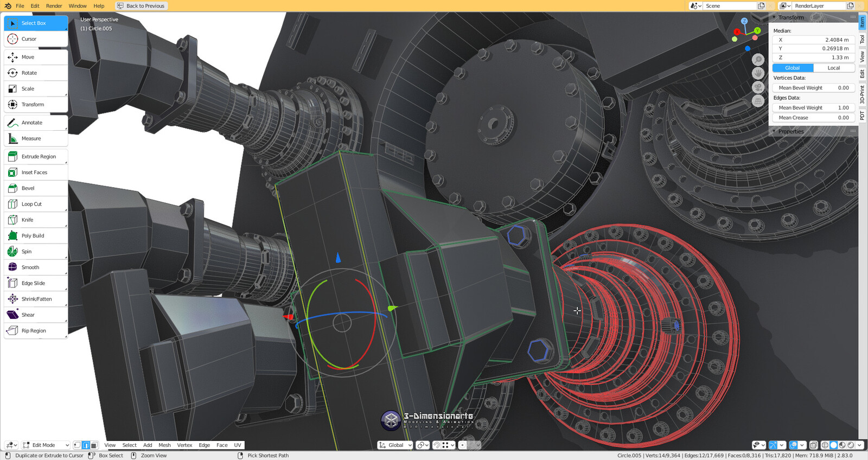The height and width of the screenshot is (460, 868).
Task: Set median coordinates to Global
Action: pyautogui.click(x=793, y=68)
